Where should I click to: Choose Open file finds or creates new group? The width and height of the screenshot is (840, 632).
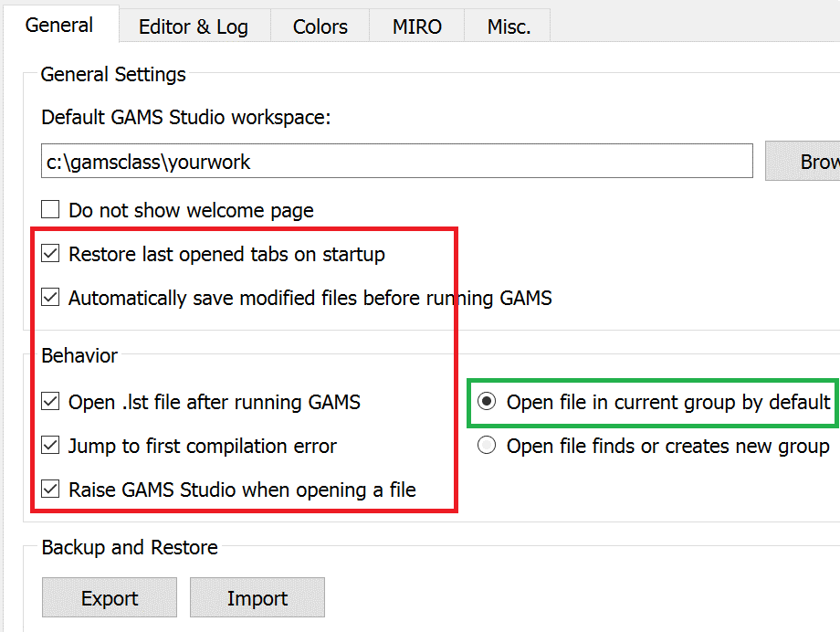pyautogui.click(x=488, y=446)
